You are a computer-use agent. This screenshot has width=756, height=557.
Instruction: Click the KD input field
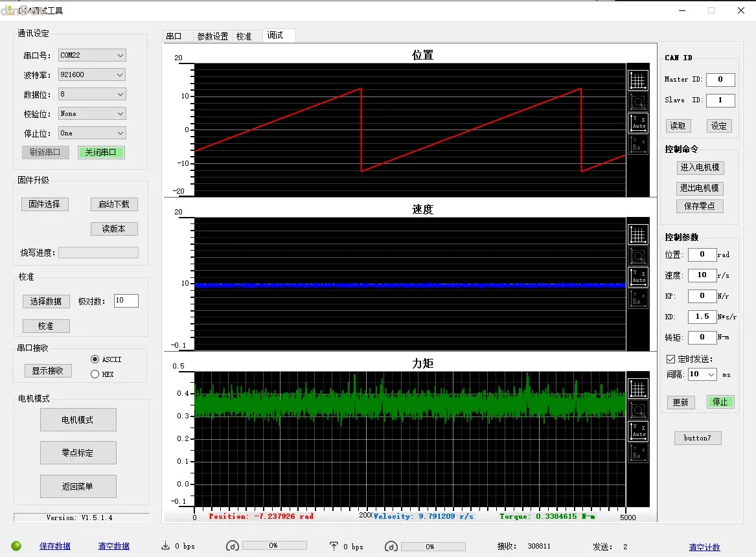point(702,317)
